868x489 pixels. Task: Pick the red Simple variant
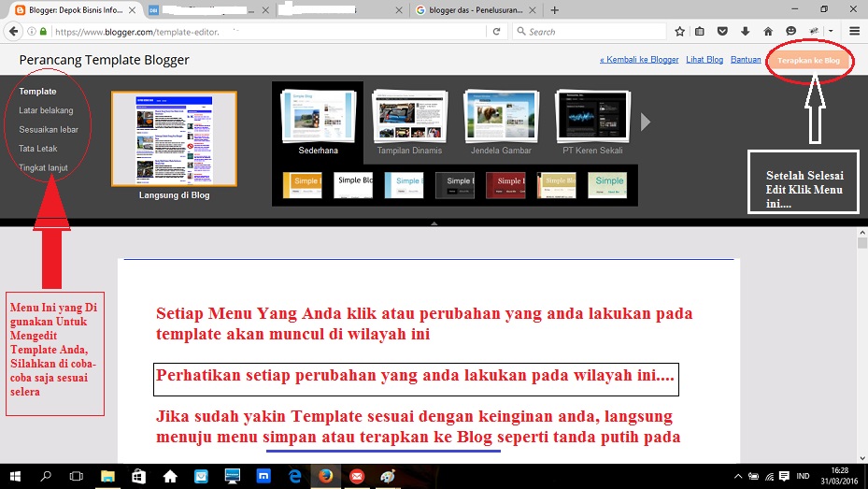pyautogui.click(x=505, y=185)
